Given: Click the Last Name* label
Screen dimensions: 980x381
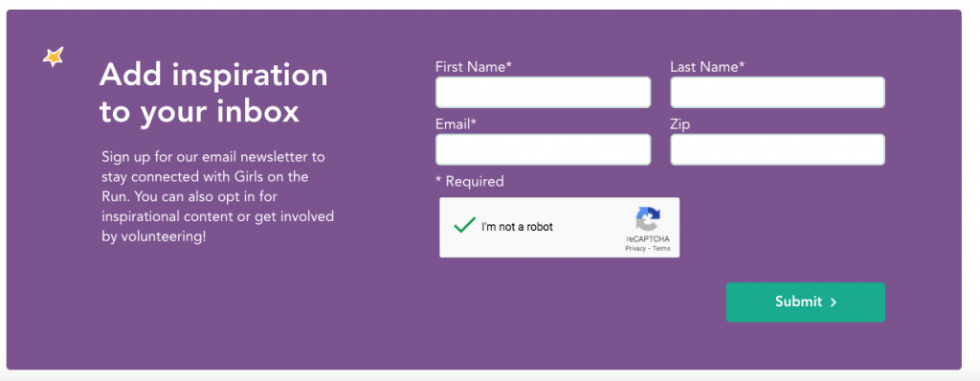Looking at the screenshot, I should [707, 67].
